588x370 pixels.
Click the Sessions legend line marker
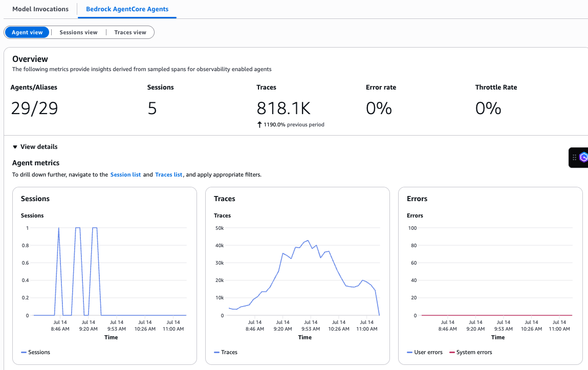(24, 352)
